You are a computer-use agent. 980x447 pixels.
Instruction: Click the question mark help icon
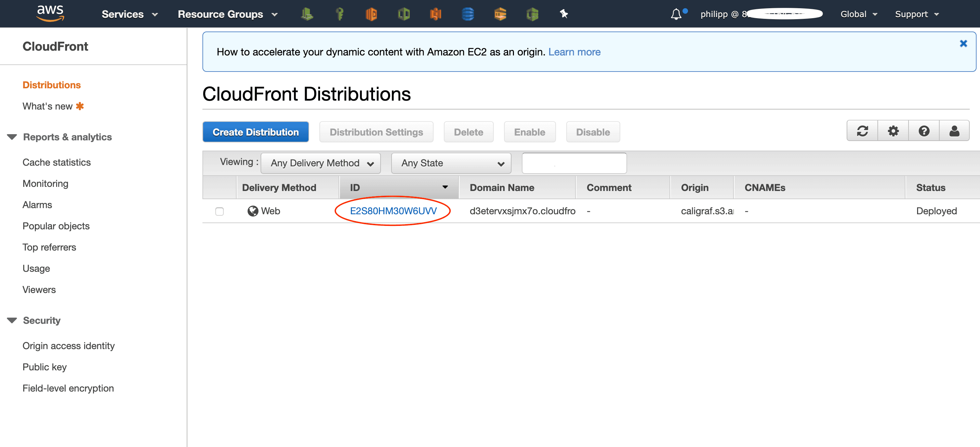(923, 131)
